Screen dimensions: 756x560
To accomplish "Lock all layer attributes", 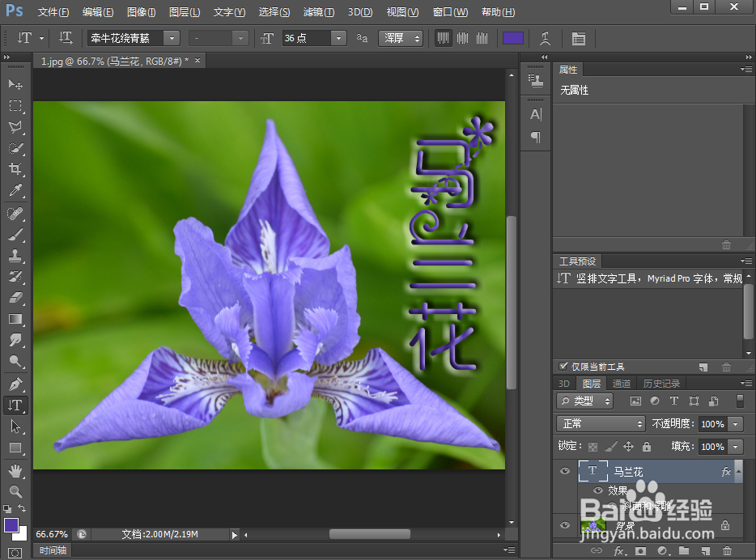I will point(647,447).
